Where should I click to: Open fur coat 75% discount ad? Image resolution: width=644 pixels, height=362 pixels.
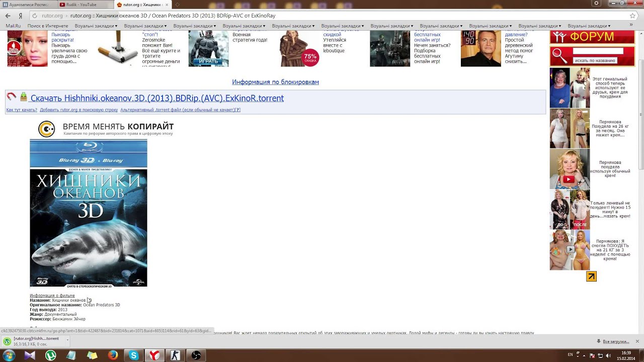pos(299,48)
